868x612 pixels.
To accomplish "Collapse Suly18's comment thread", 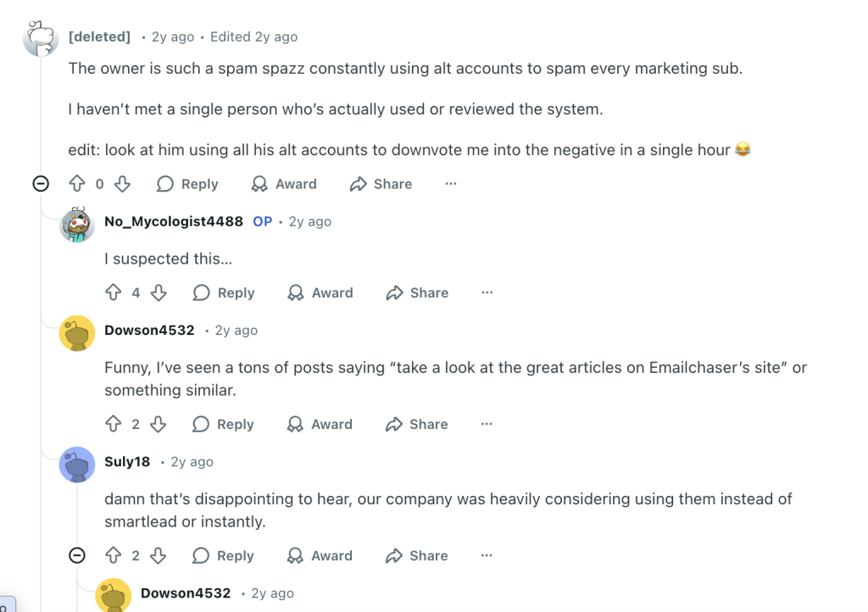I will (77, 554).
